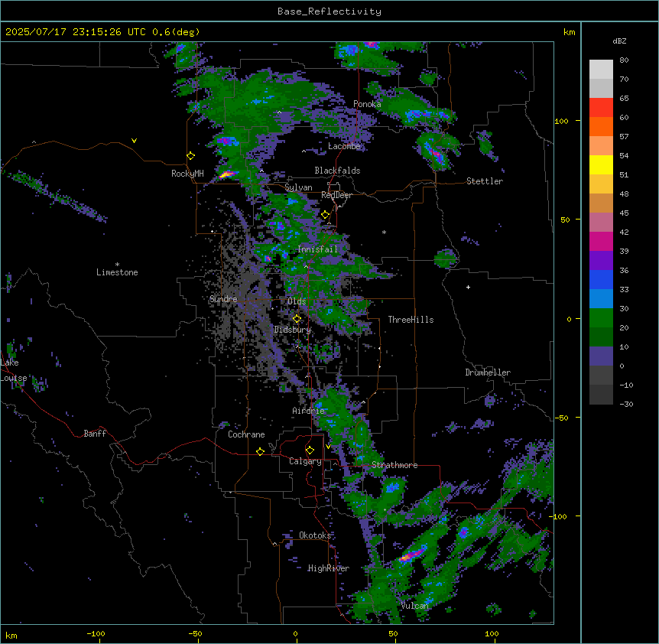Click the yellow diamond marker below Cochrane
Screen dimensions: 659x644
tap(260, 451)
